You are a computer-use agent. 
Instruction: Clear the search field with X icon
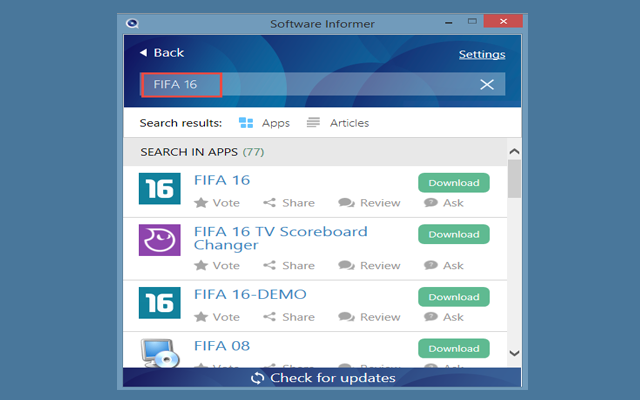[x=487, y=85]
